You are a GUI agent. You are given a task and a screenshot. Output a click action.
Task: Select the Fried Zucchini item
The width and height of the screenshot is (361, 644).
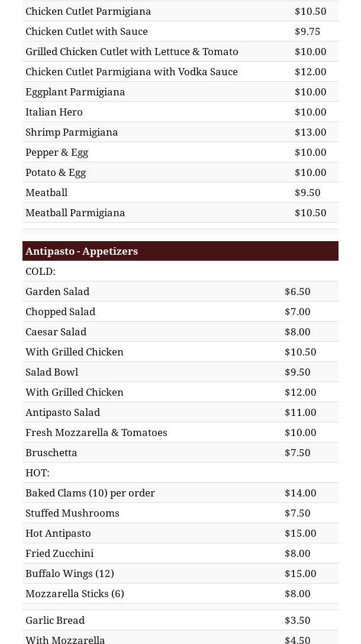[x=59, y=553]
